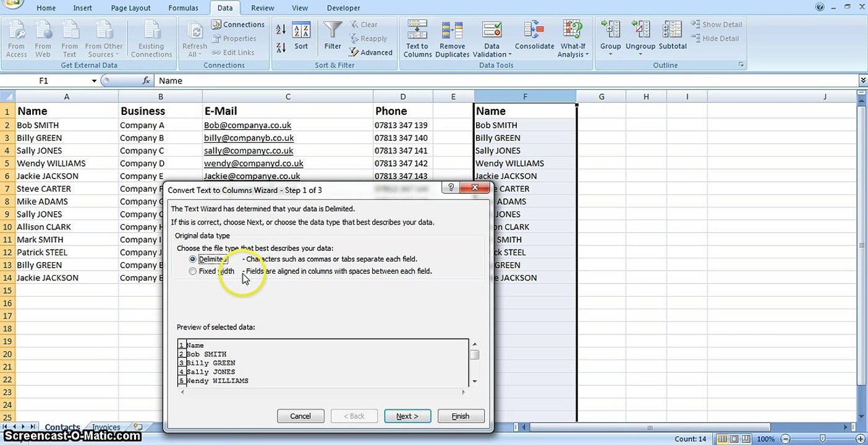Open the Review ribbon tab
The height and width of the screenshot is (445, 868).
(263, 8)
